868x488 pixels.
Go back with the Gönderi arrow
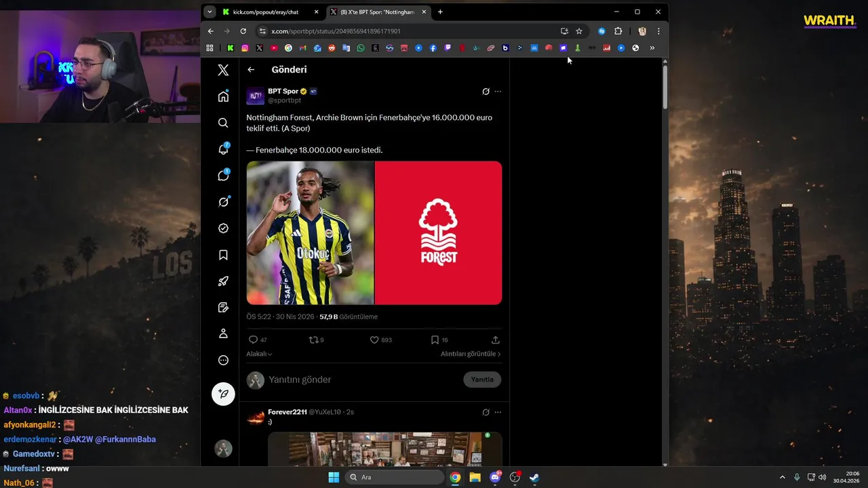tap(251, 70)
